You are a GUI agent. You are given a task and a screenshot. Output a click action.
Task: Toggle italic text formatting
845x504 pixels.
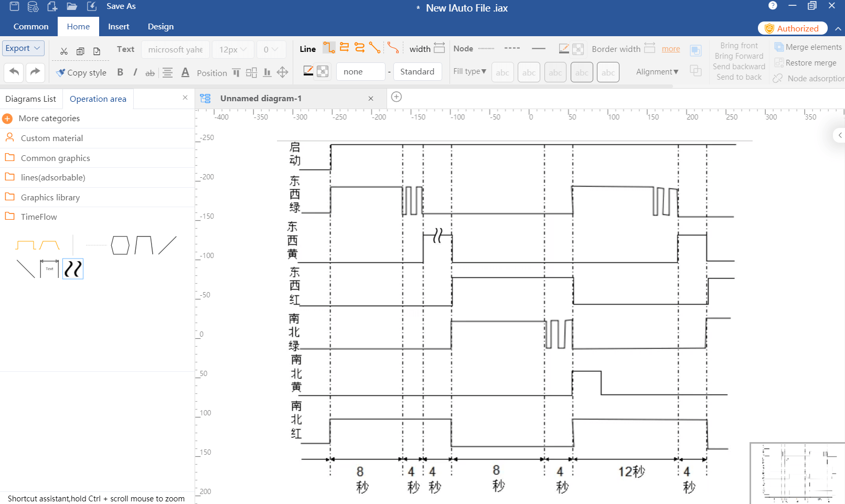tap(135, 72)
